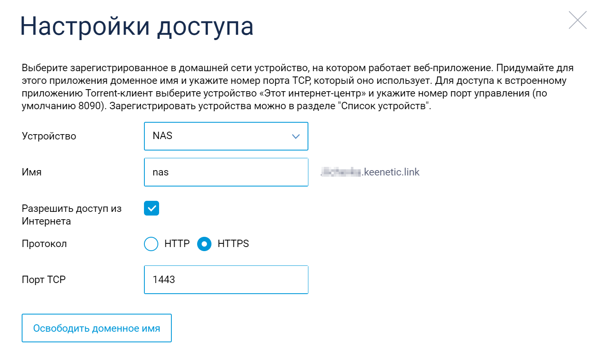Select the HTTP protocol option
Screen dimensions: 600x364
pyautogui.click(x=151, y=244)
